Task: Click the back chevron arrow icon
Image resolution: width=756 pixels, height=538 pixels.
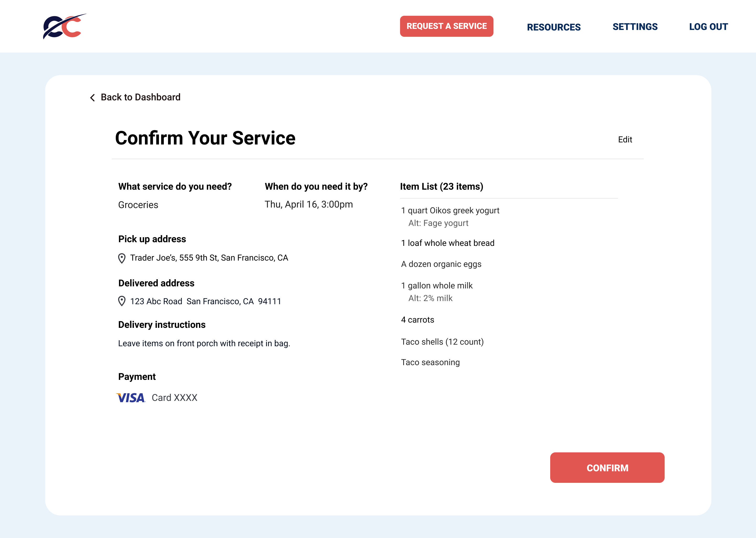Action: point(92,97)
